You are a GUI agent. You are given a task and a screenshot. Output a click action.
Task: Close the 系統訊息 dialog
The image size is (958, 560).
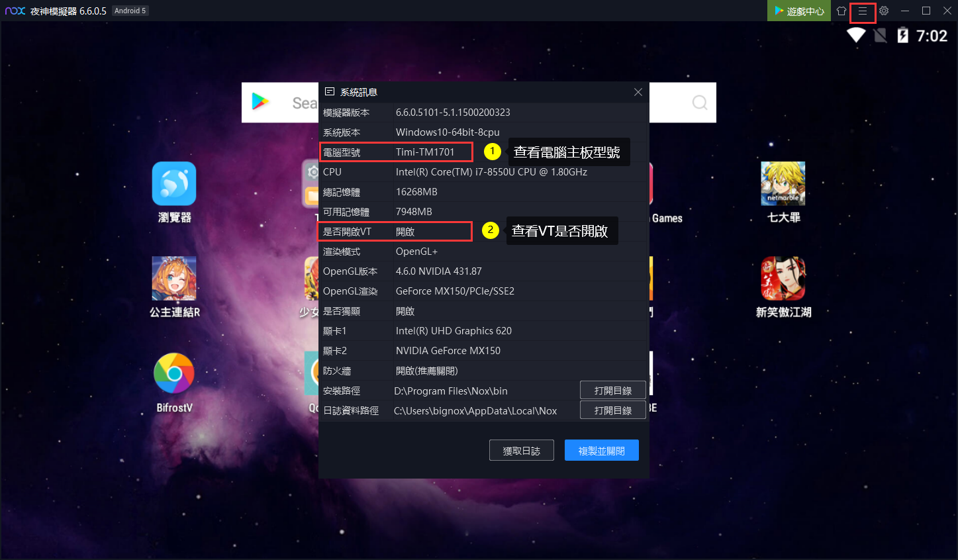[638, 92]
